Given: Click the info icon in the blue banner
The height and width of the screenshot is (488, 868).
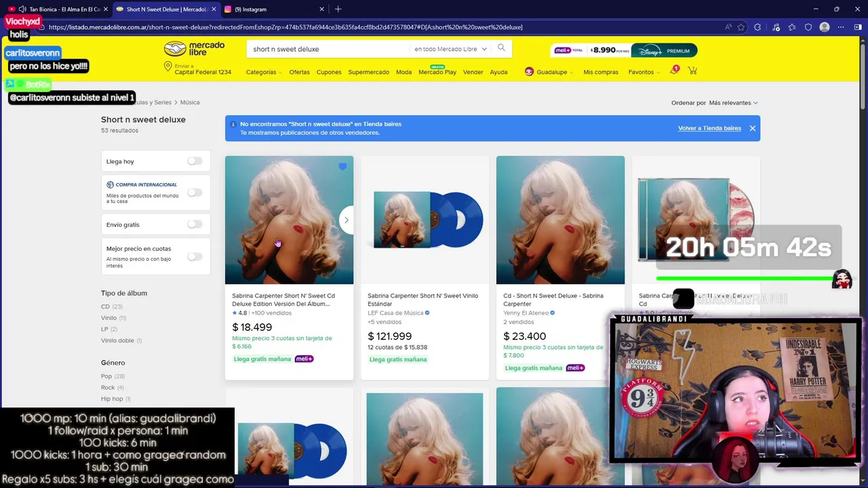Looking at the screenshot, I should pos(233,124).
